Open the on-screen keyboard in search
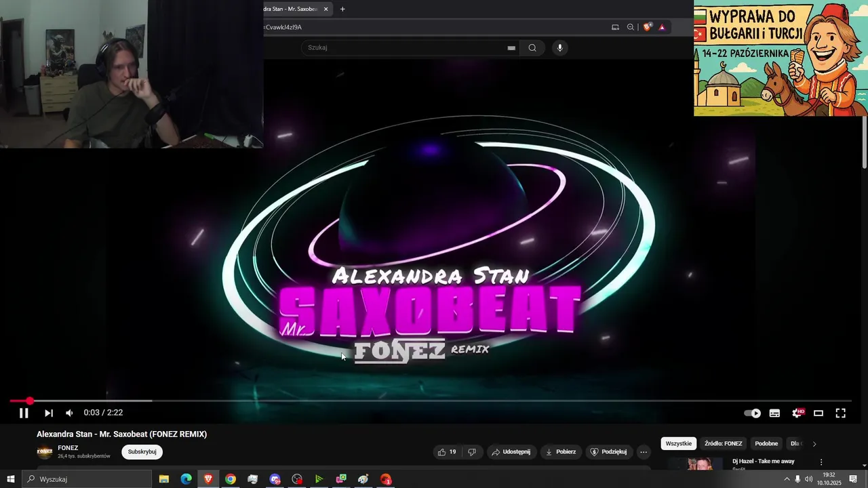This screenshot has width=868, height=488. [x=511, y=47]
